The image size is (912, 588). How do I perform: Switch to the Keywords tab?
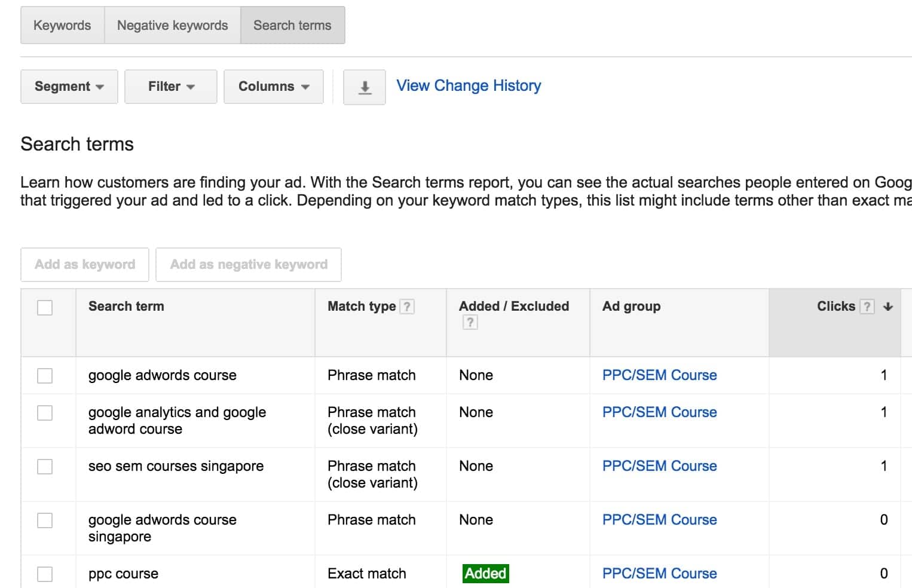point(62,25)
